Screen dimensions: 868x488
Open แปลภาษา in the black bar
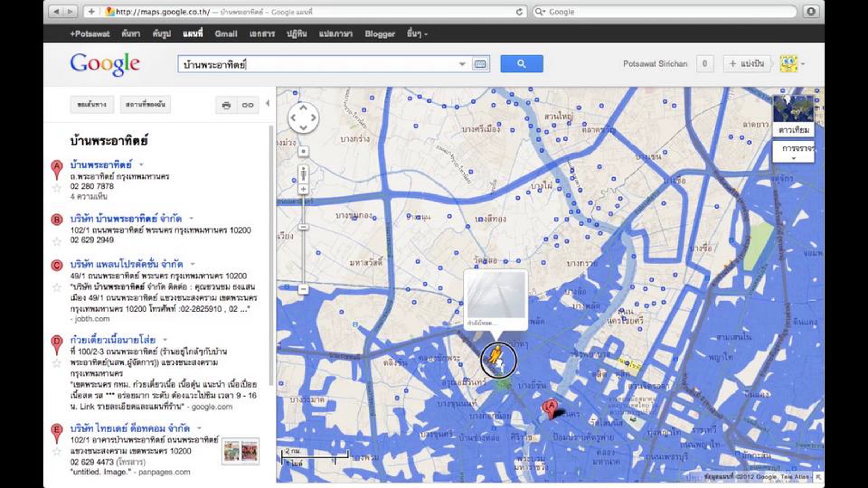[x=336, y=34]
